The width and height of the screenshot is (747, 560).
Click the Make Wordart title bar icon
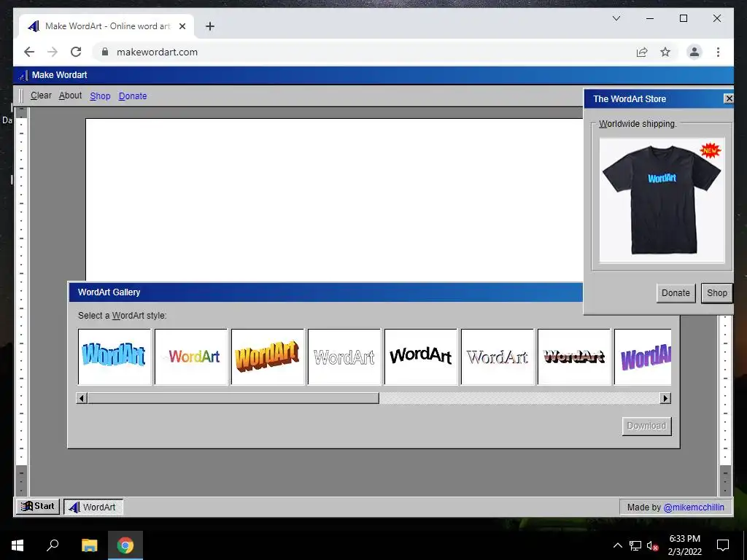[x=23, y=75]
